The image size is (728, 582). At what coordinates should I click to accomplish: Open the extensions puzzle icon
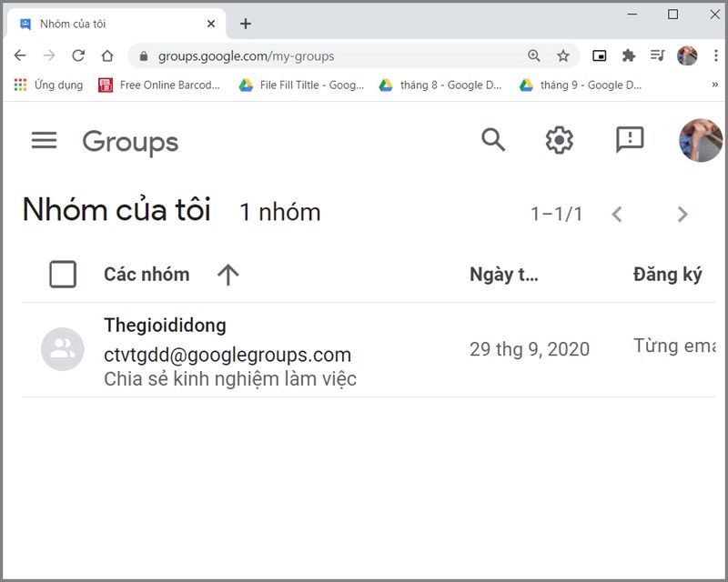pos(629,55)
